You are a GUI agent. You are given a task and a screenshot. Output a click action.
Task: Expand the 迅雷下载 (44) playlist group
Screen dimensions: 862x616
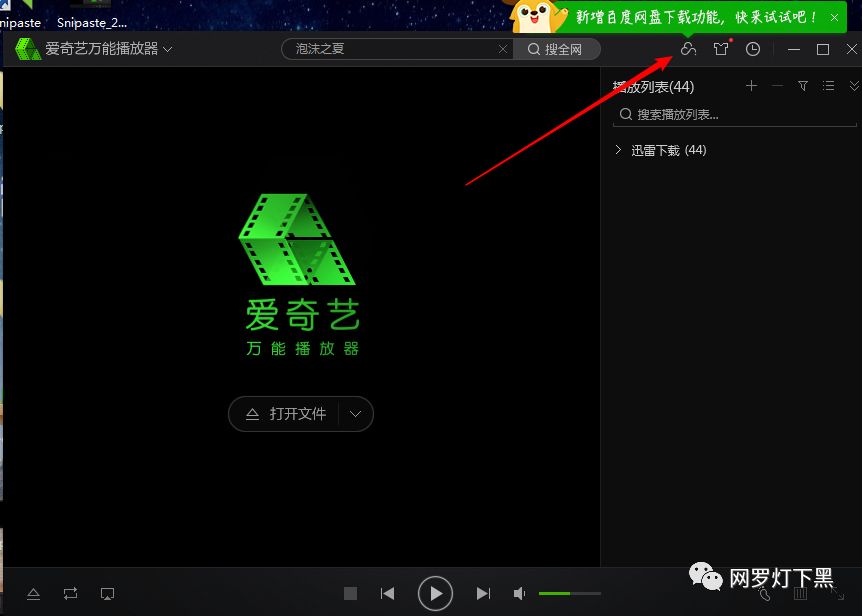(x=620, y=149)
